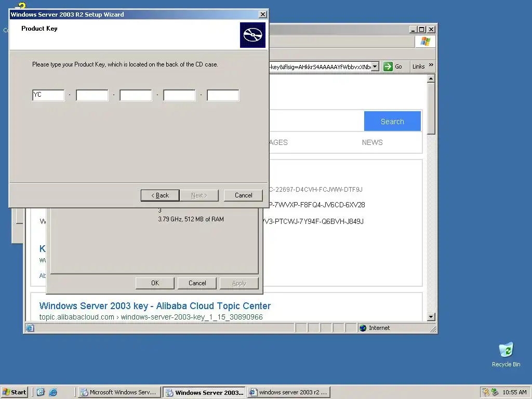Maximize the Internet Explorer window
Viewport: 532px width, 399px height.
(x=421, y=30)
